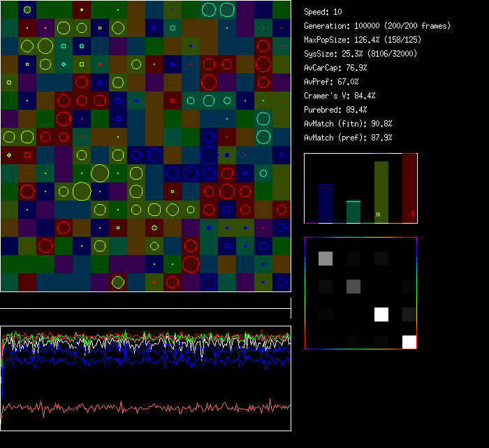Click the AvPref statistic line

[332, 82]
